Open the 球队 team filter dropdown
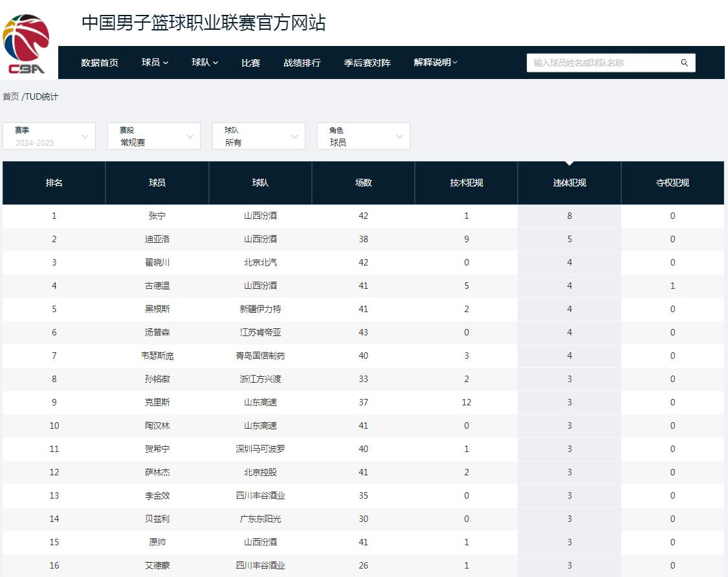This screenshot has height=577, width=728. [258, 136]
